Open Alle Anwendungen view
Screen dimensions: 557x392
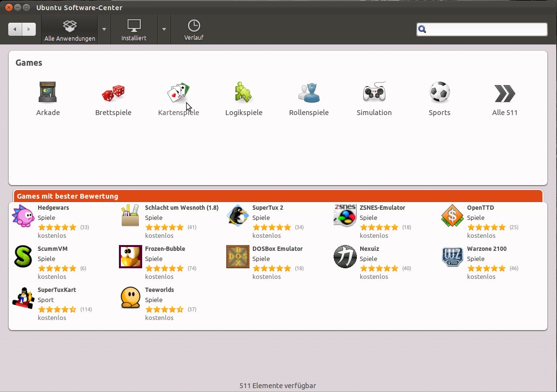[x=70, y=30]
